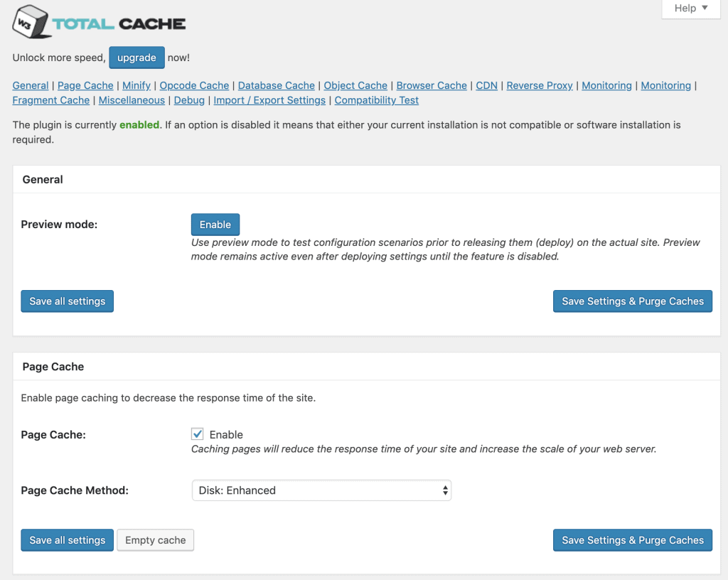Click the upgrade button
Viewport: 728px width, 580px height.
click(x=136, y=58)
